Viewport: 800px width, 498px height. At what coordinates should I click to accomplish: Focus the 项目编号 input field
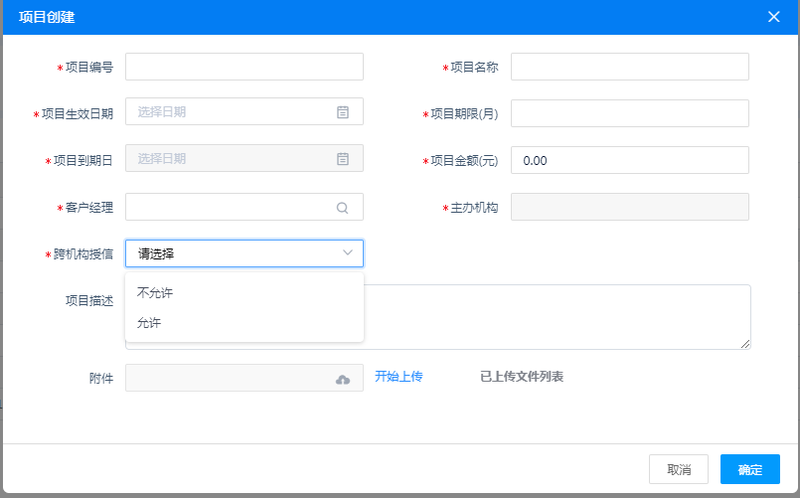(x=244, y=67)
